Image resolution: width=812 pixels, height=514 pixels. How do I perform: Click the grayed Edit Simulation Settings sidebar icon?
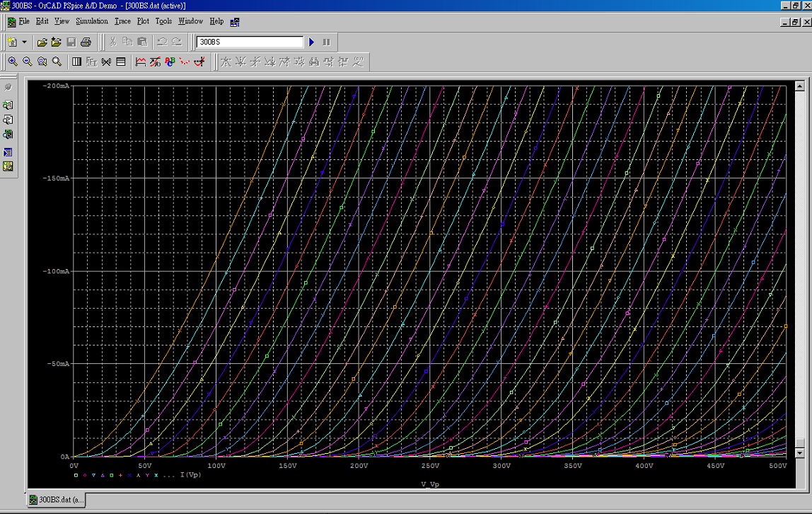coord(8,87)
